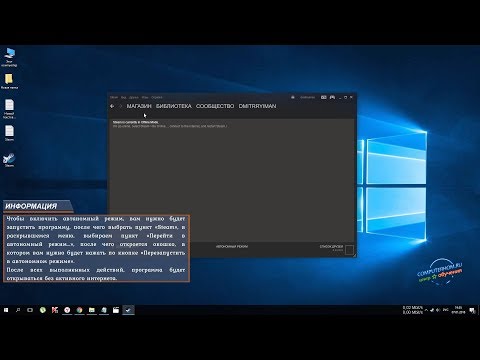Open the Steam screenshot/VR mode icon
480x360 pixels.
pos(323,97)
